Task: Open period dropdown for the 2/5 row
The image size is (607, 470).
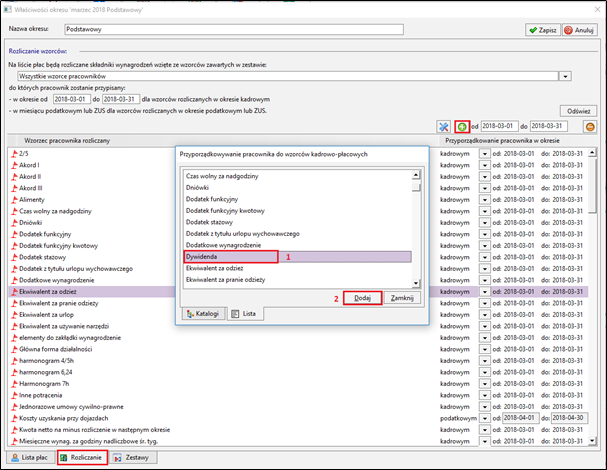Action: (484, 154)
